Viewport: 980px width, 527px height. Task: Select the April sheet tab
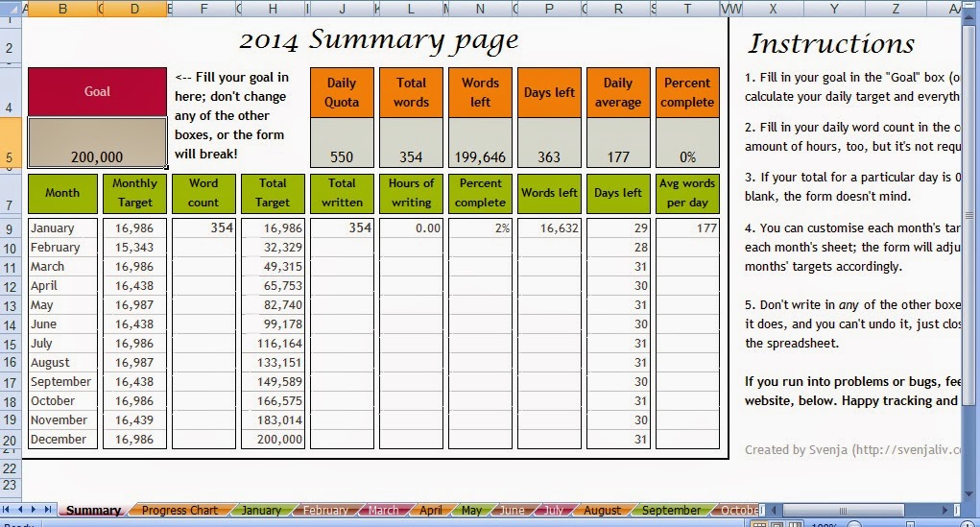[x=431, y=510]
